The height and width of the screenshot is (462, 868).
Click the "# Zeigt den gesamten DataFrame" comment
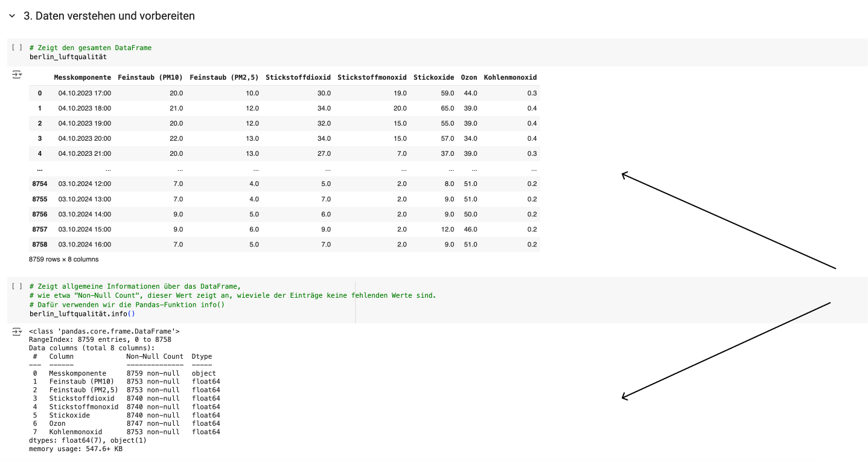coord(90,48)
